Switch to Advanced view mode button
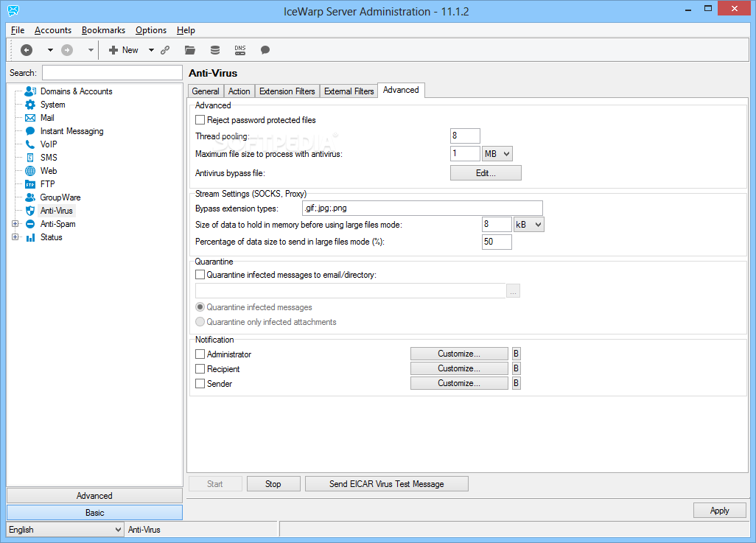756x543 pixels. [94, 496]
